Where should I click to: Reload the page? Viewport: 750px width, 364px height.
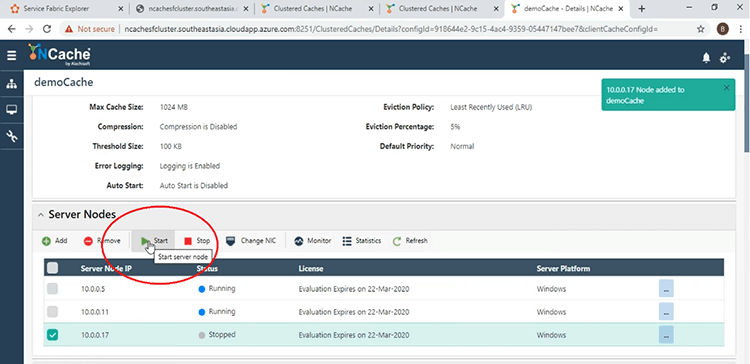coord(47,29)
